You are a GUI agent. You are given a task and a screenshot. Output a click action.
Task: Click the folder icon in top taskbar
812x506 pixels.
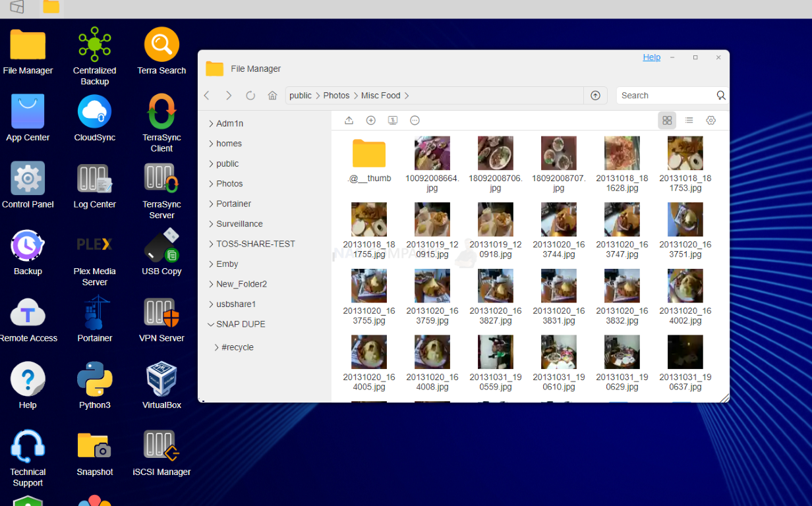(x=51, y=7)
